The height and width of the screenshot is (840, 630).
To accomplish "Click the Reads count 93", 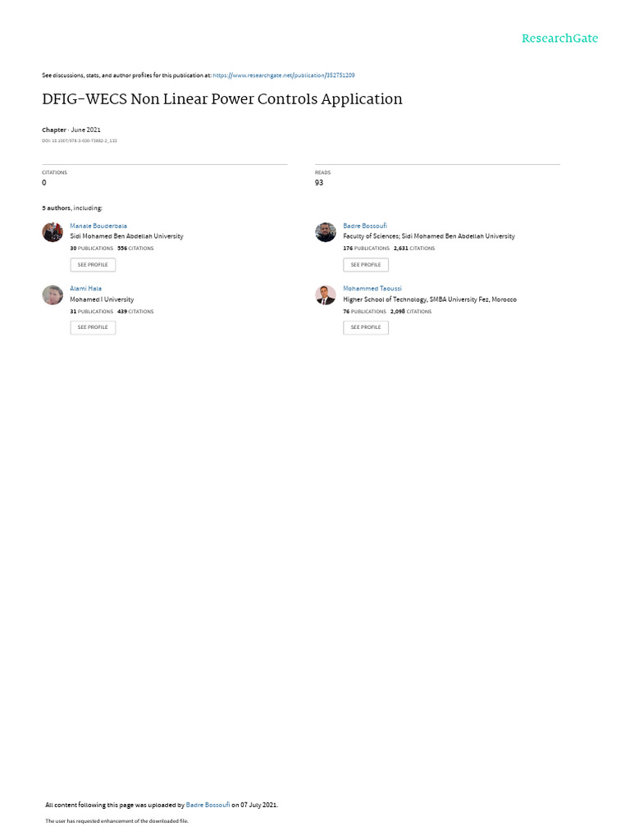I will tap(319, 183).
